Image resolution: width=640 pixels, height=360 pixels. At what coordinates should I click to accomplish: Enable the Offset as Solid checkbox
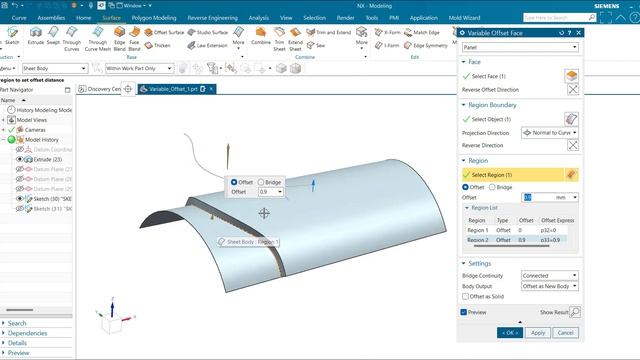click(465, 296)
